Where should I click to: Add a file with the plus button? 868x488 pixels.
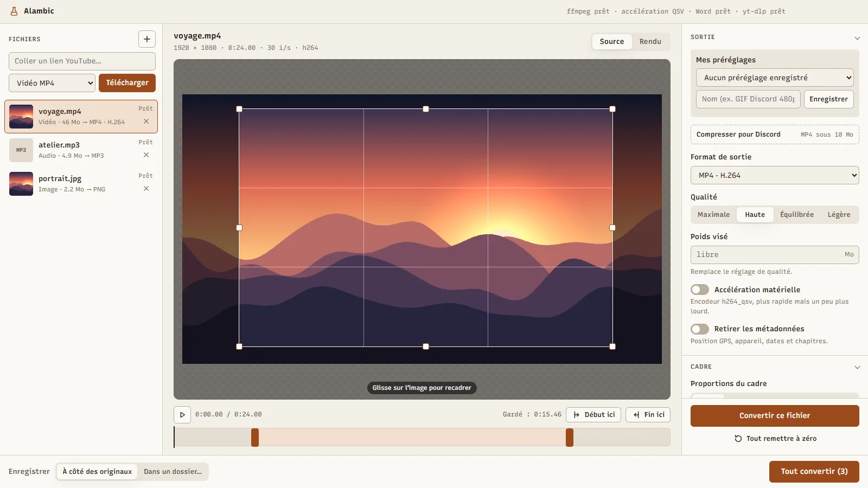[147, 39]
